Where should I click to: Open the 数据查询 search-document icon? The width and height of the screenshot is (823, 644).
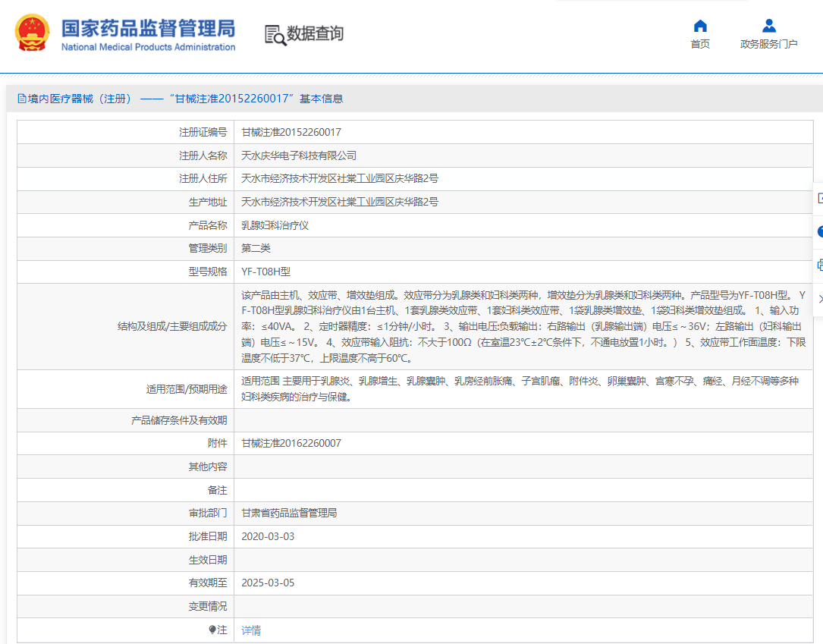pyautogui.click(x=275, y=35)
